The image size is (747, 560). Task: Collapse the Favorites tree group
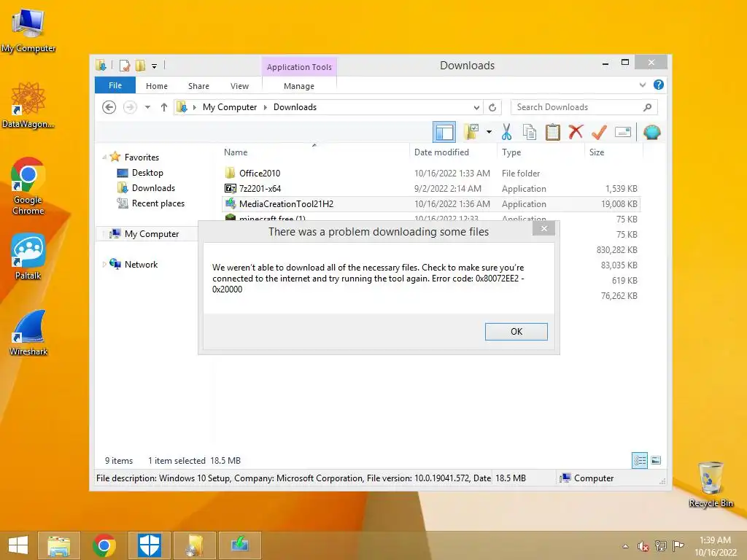[x=104, y=157]
